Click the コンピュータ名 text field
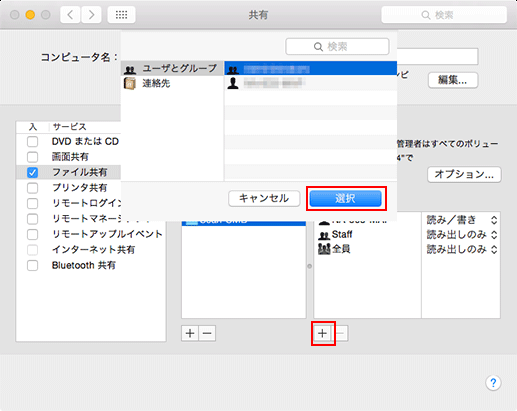The width and height of the screenshot is (517, 411). click(x=437, y=57)
